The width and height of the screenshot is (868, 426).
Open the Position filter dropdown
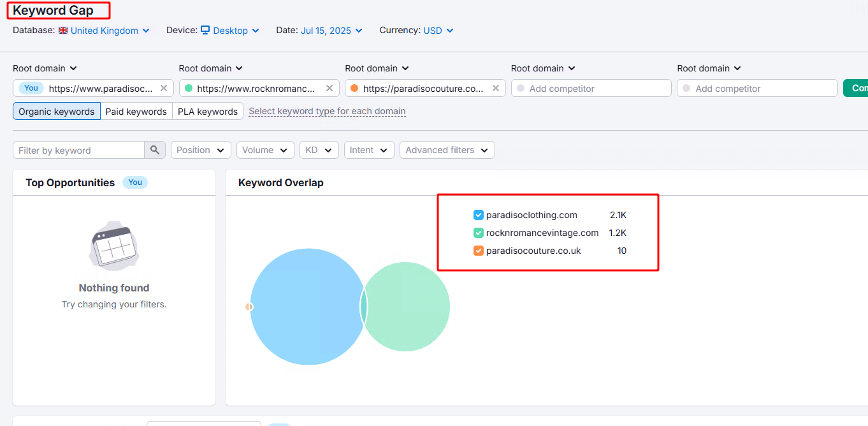(x=201, y=150)
